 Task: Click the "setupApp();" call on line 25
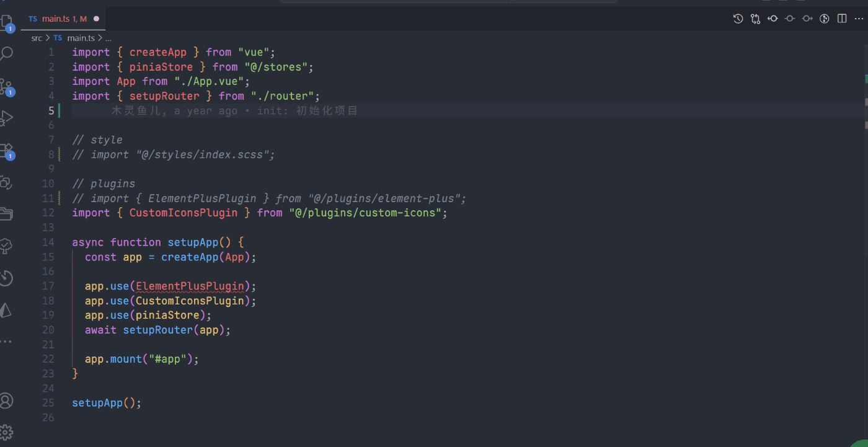pyautogui.click(x=107, y=403)
